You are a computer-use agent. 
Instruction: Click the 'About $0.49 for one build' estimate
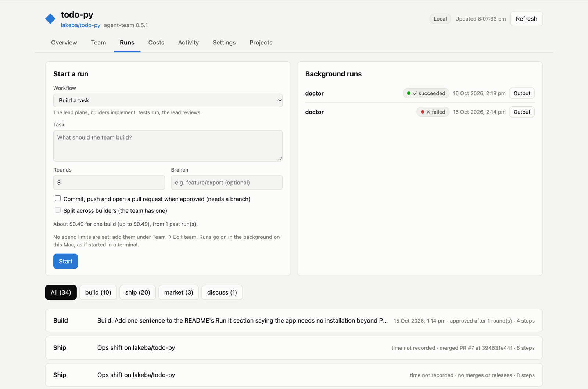pos(125,224)
